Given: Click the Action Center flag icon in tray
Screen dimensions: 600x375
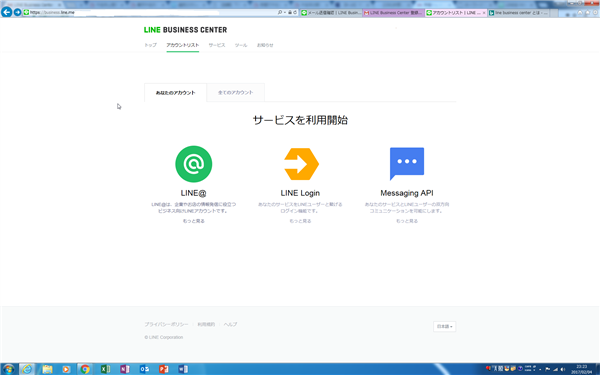Looking at the screenshot, I should (x=548, y=369).
